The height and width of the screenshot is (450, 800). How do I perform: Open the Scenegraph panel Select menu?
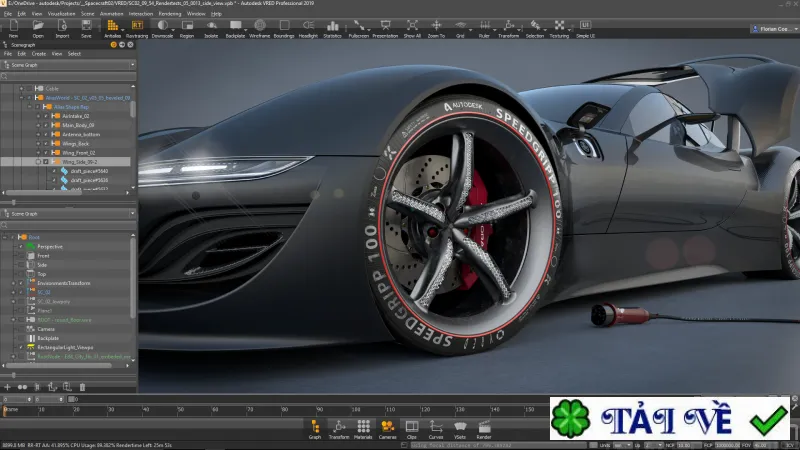[x=74, y=54]
